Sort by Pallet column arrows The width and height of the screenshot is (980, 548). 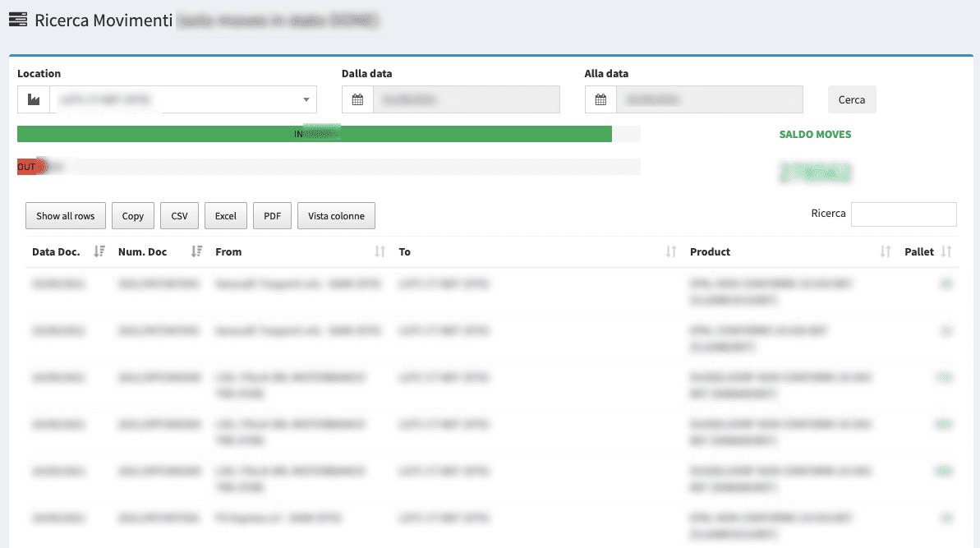point(946,252)
